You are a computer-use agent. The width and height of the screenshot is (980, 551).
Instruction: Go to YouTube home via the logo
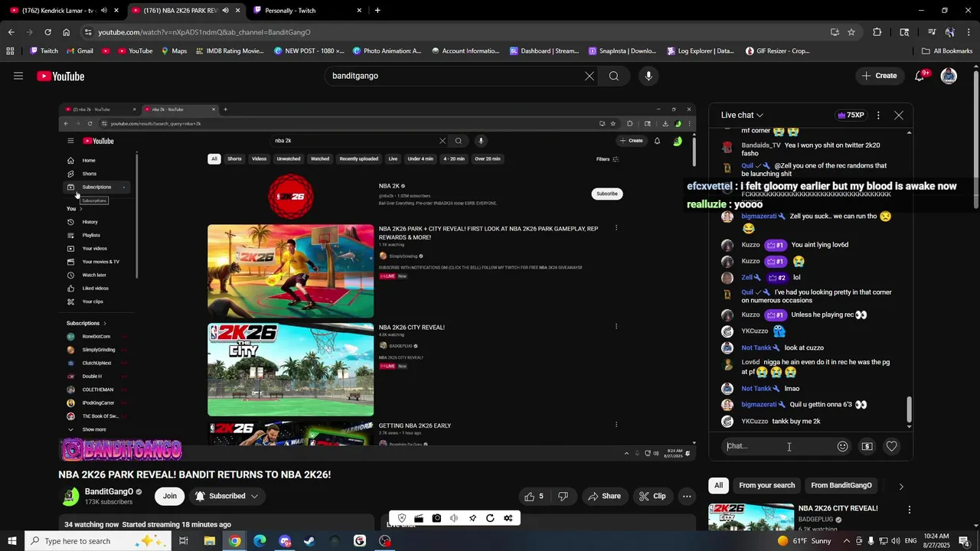pos(60,76)
